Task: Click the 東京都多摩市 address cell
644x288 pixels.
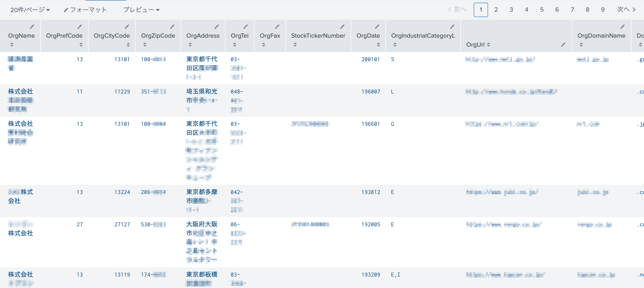Action: 201,192
